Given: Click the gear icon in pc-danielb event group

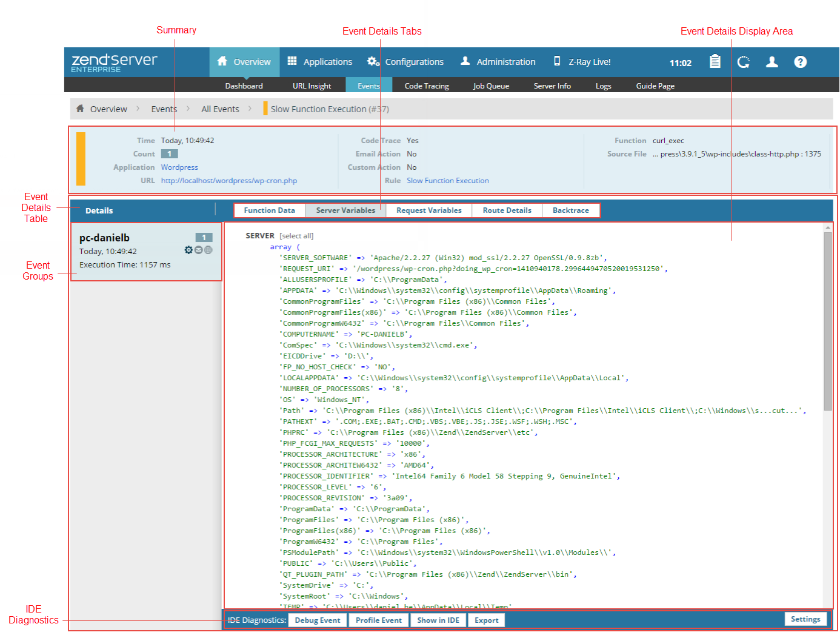Looking at the screenshot, I should click(x=188, y=250).
